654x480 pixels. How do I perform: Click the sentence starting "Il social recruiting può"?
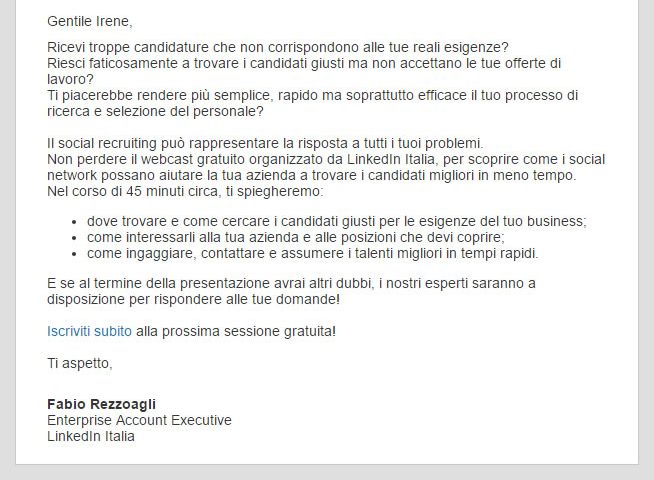click(x=265, y=143)
